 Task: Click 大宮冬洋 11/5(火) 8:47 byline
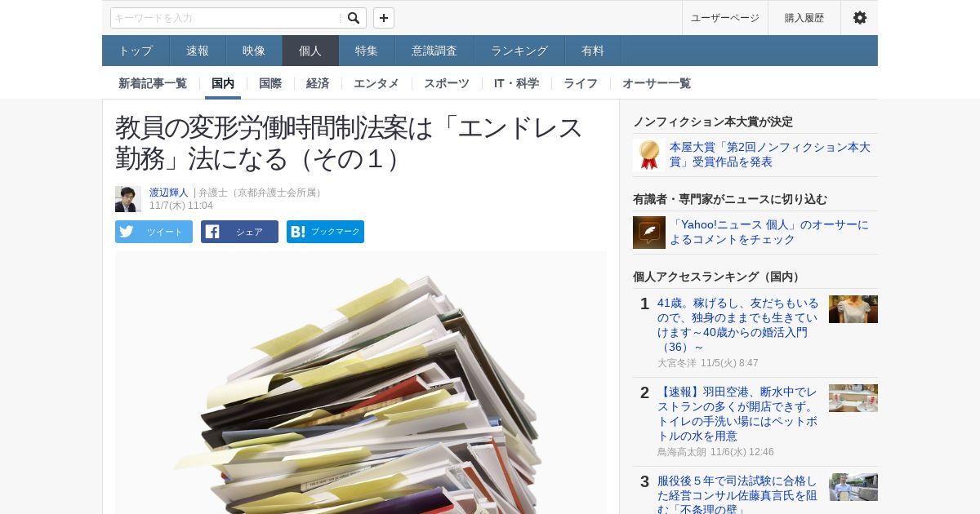(x=708, y=363)
